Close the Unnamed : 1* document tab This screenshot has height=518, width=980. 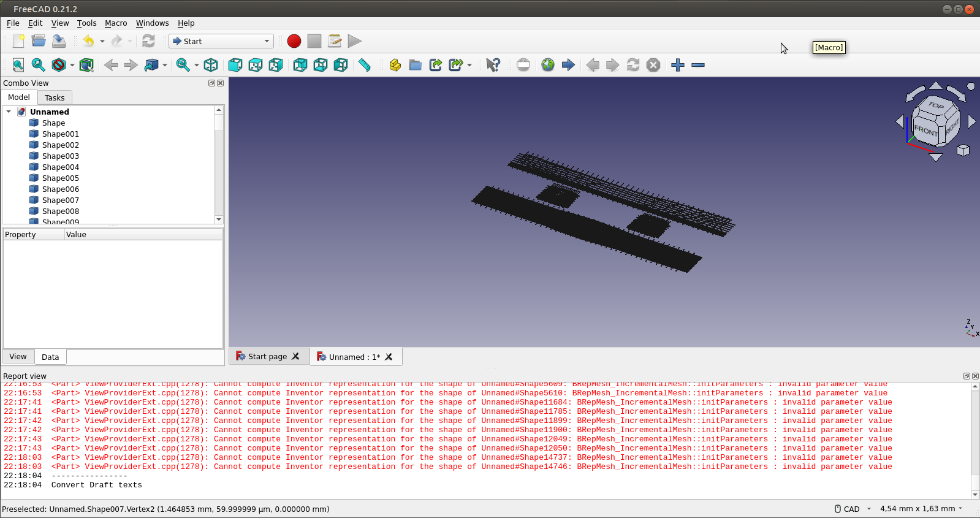click(389, 356)
